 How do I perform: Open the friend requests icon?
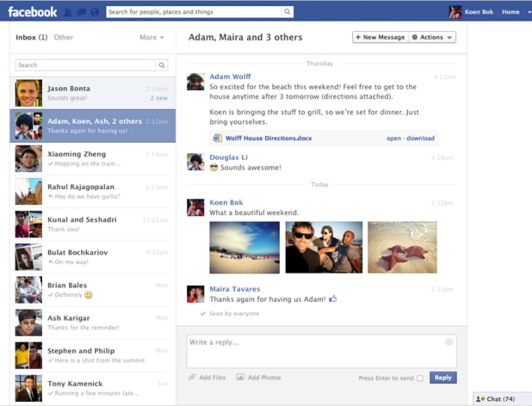click(68, 12)
